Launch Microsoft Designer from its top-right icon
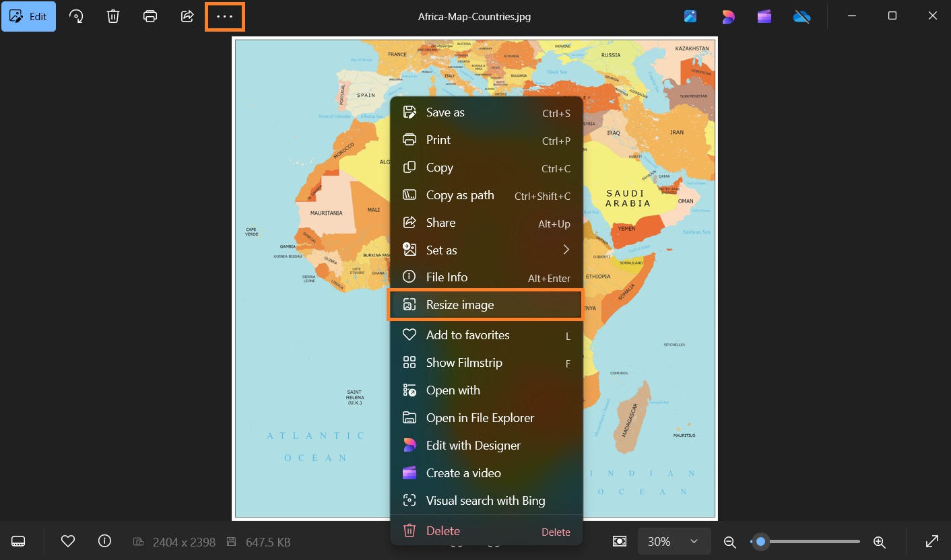951x560 pixels. click(728, 16)
